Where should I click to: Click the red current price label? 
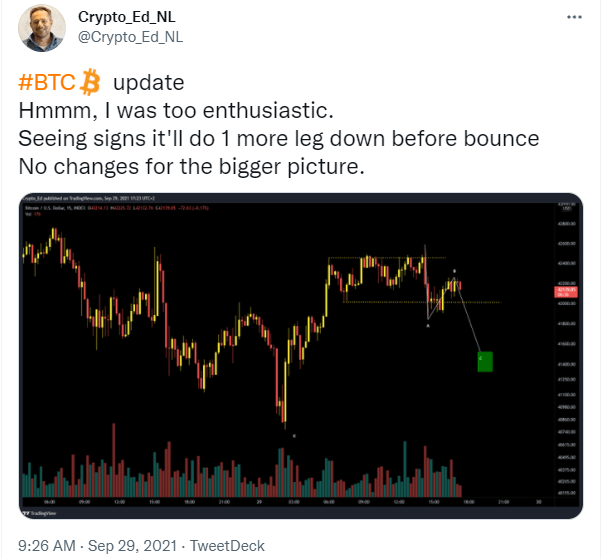562,292
